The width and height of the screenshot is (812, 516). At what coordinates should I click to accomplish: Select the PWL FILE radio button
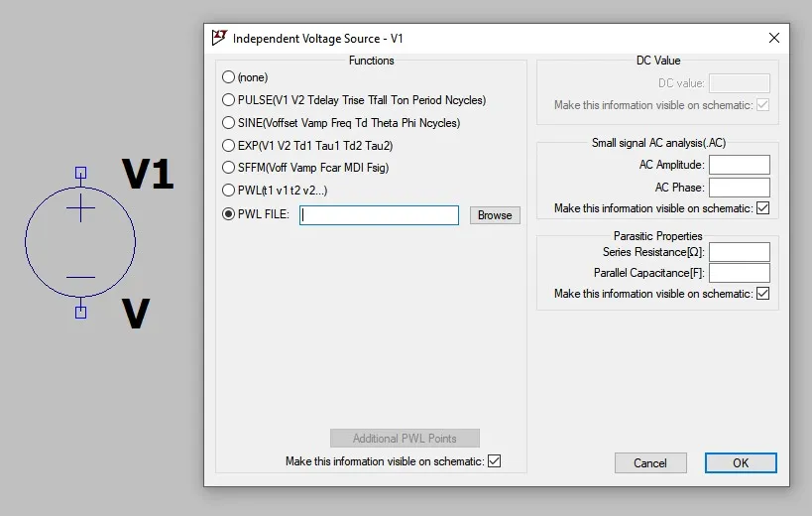click(x=229, y=214)
